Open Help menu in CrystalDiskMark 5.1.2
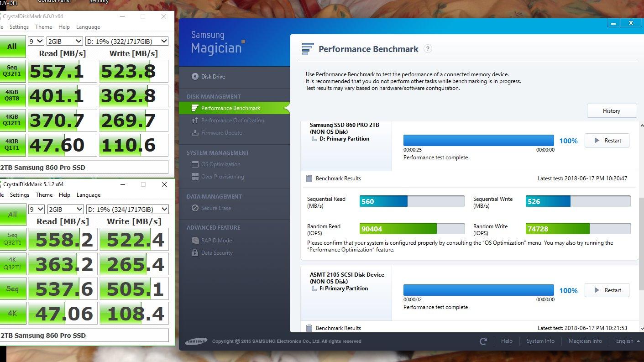The width and height of the screenshot is (644, 362). coord(64,195)
